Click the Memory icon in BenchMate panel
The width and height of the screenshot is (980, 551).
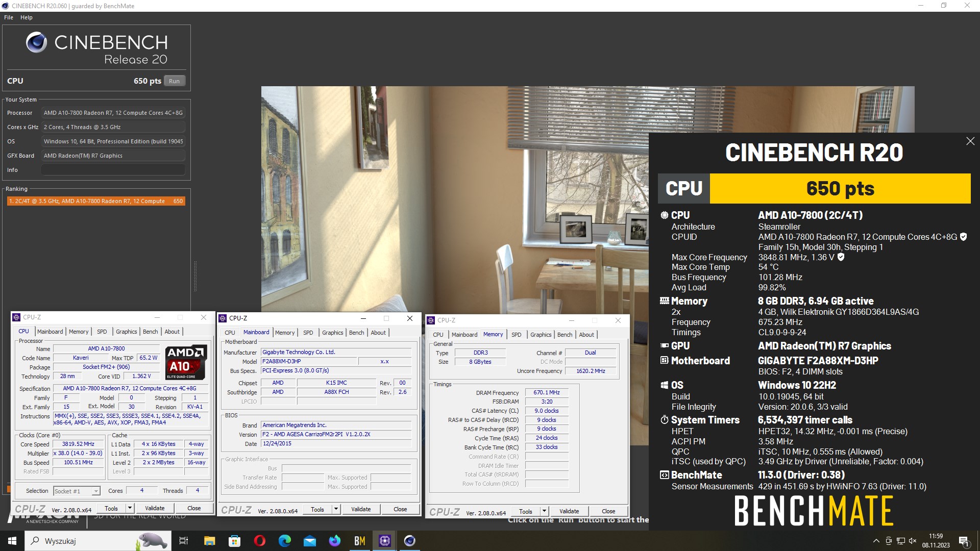pos(664,301)
